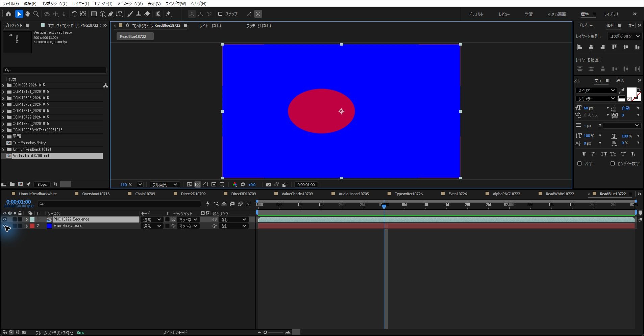Open the エフェクト(T) menu
Screen dimensions: 644x336
(103, 3)
